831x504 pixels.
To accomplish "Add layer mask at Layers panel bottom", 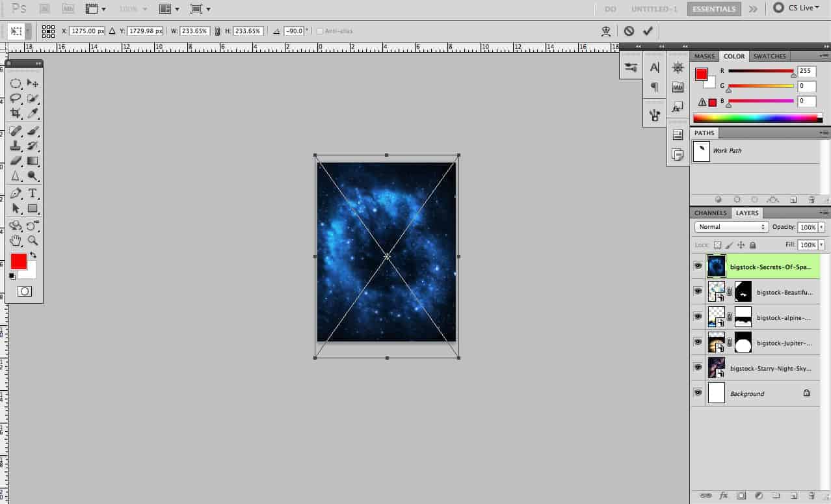I will pyautogui.click(x=741, y=496).
